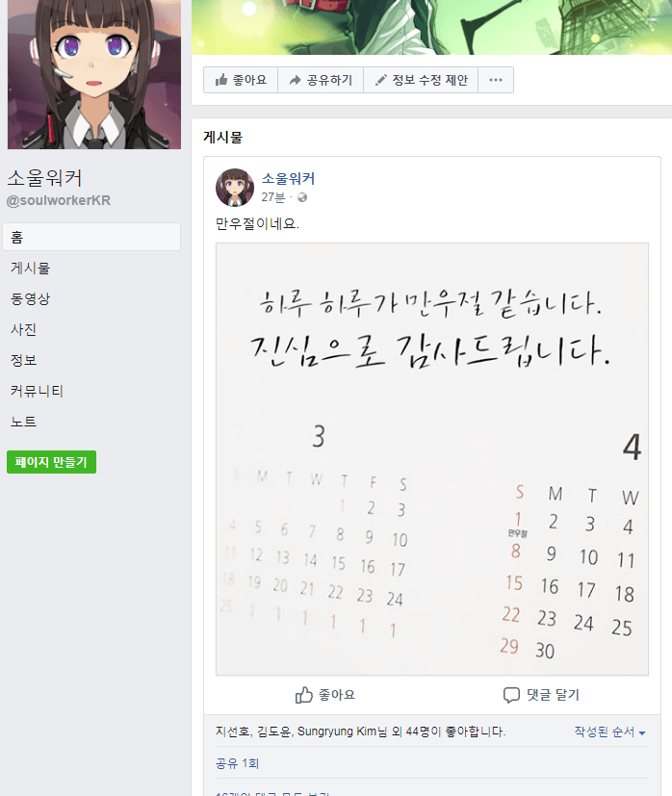Screen dimensions: 672x796
Task: Open the large page profile picture
Action: (94, 74)
